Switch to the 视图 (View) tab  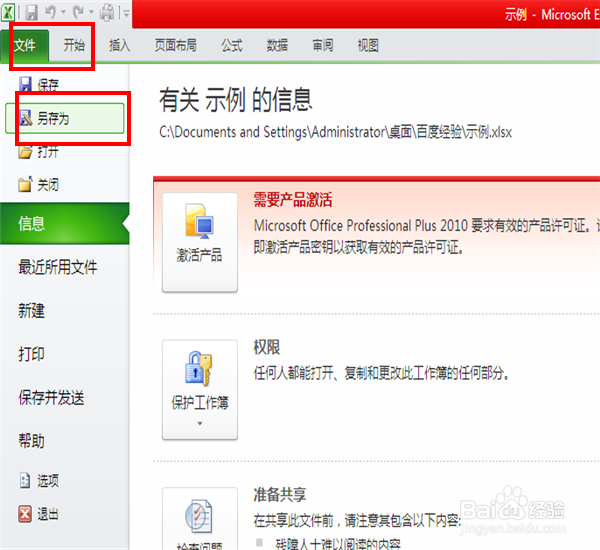[368, 46]
